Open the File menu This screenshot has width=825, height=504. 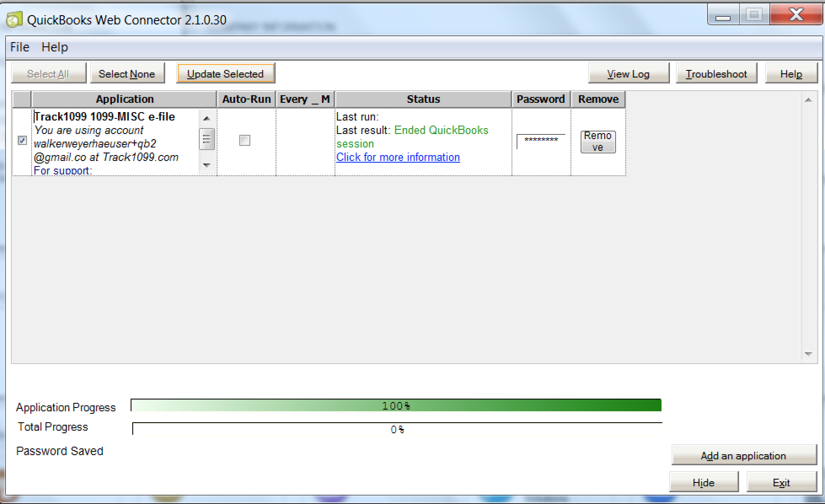pyautogui.click(x=20, y=47)
